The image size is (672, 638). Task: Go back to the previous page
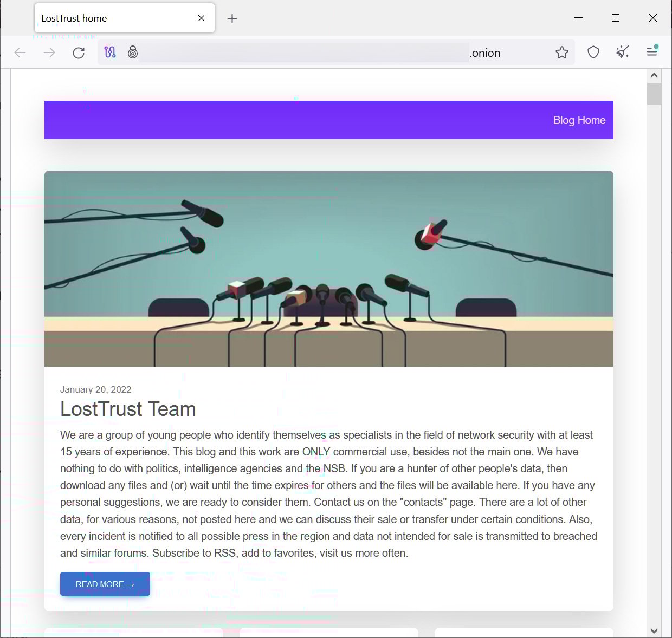20,53
